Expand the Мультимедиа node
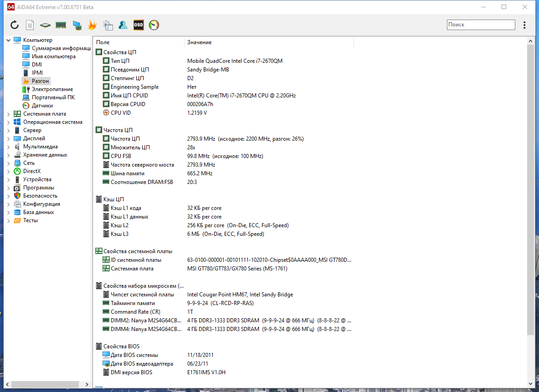The width and height of the screenshot is (539, 392). [8, 147]
